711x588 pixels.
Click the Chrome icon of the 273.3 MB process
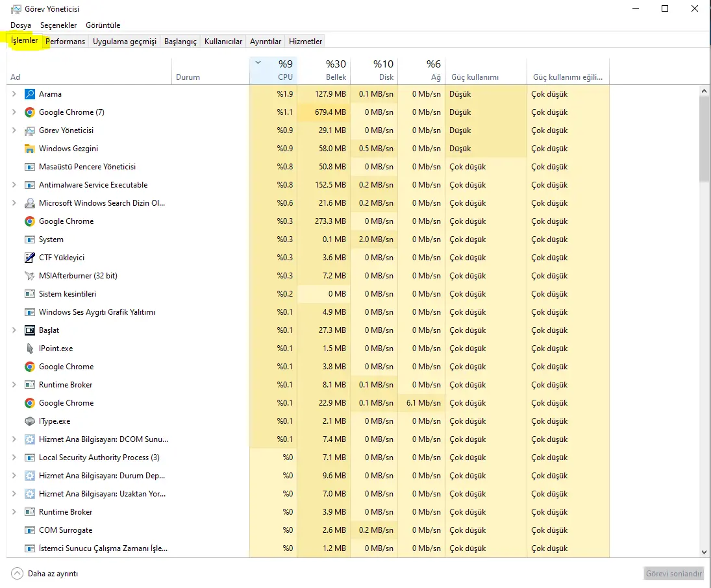pyautogui.click(x=29, y=221)
